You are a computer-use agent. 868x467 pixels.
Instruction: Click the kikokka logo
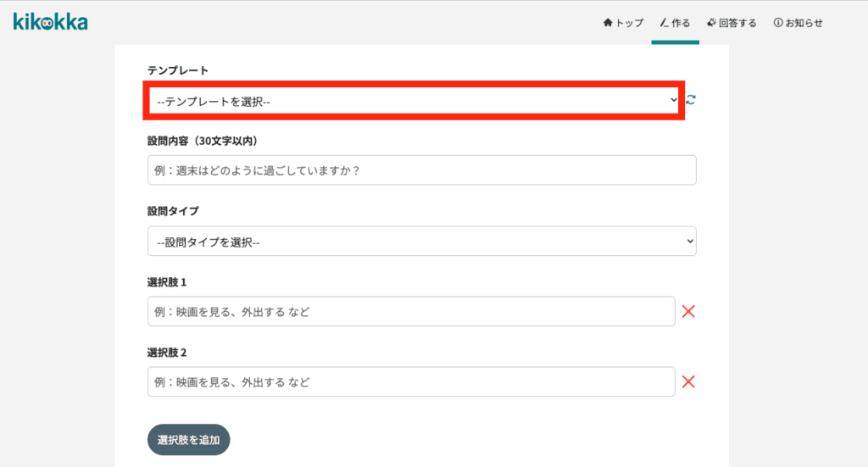[50, 22]
